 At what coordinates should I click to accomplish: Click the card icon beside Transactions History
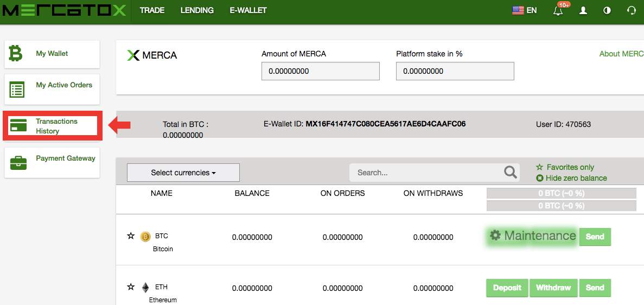point(18,125)
